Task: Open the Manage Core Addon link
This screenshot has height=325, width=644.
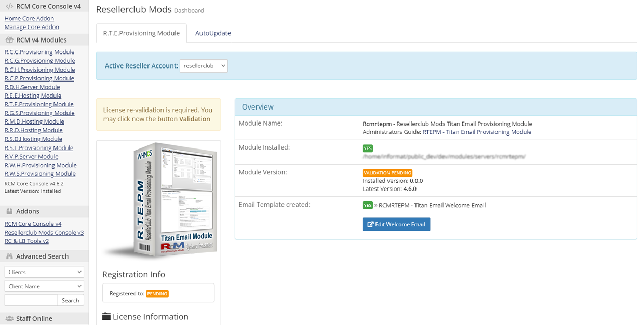Action: [32, 27]
